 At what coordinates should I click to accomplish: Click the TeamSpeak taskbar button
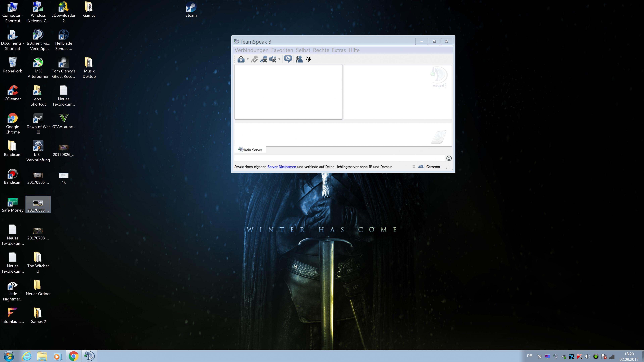(x=89, y=356)
